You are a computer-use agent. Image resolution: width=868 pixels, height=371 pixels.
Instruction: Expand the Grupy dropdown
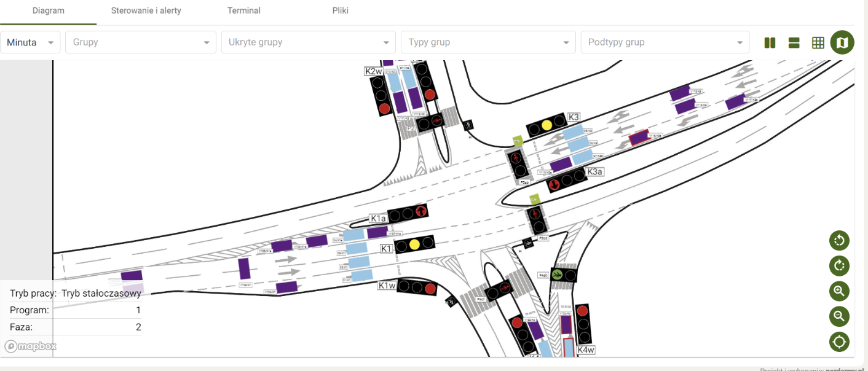point(140,42)
